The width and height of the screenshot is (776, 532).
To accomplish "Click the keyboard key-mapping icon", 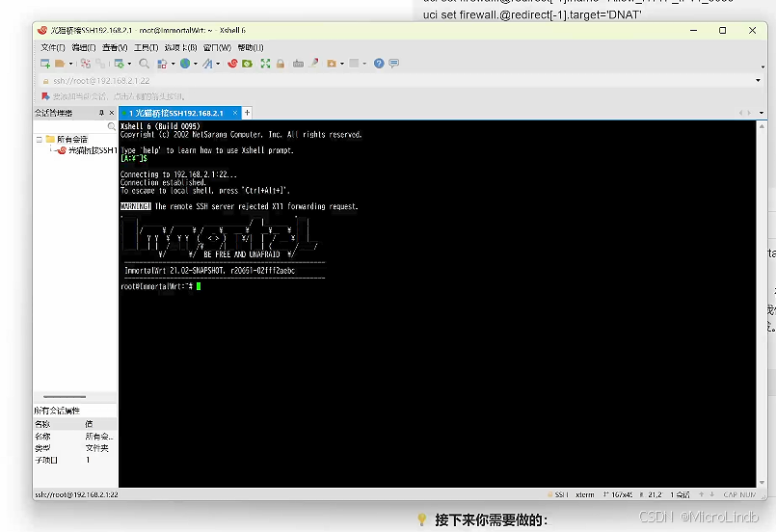I will [x=298, y=64].
